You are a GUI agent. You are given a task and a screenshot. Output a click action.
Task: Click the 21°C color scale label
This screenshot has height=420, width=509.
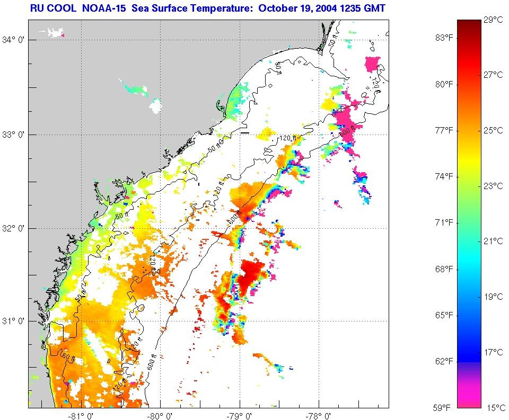[493, 241]
